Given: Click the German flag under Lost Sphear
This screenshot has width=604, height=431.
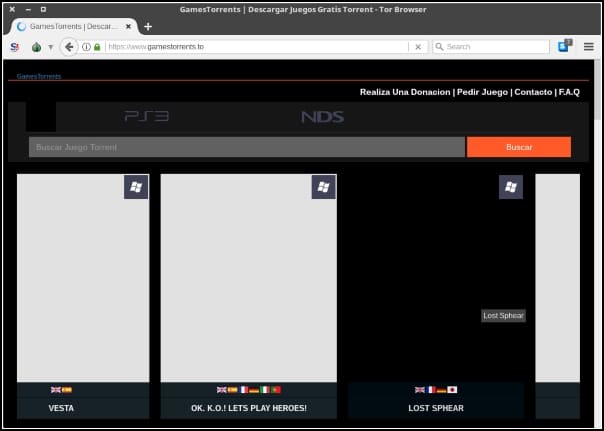Looking at the screenshot, I should 441,390.
